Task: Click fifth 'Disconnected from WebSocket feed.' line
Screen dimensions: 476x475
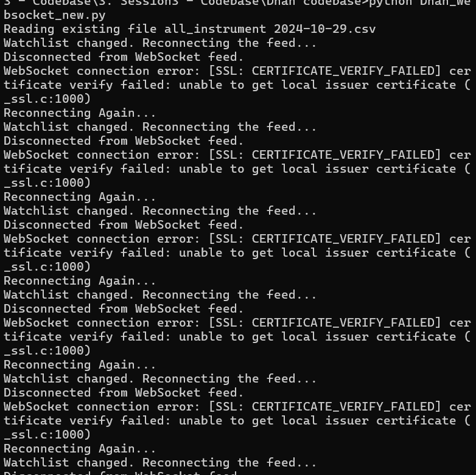Action: [124, 393]
